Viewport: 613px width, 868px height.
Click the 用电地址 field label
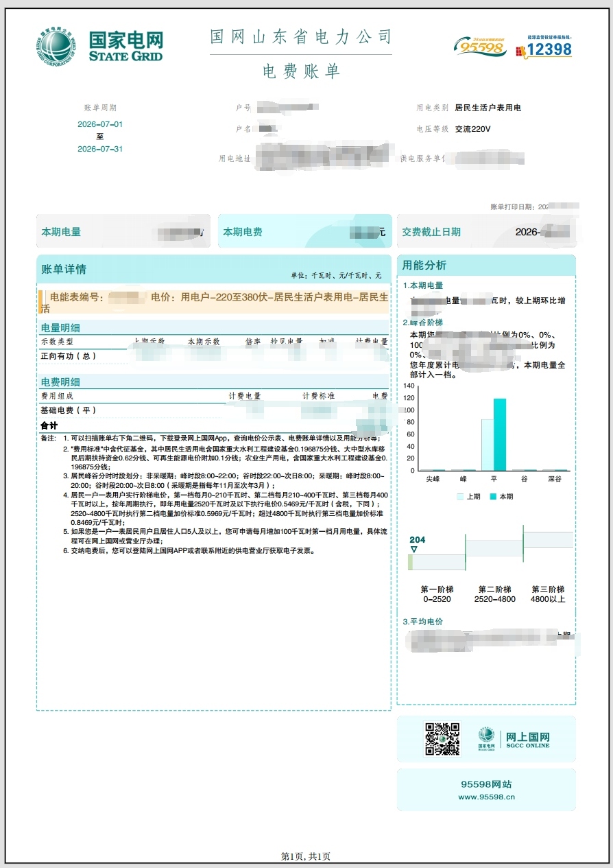pyautogui.click(x=235, y=159)
